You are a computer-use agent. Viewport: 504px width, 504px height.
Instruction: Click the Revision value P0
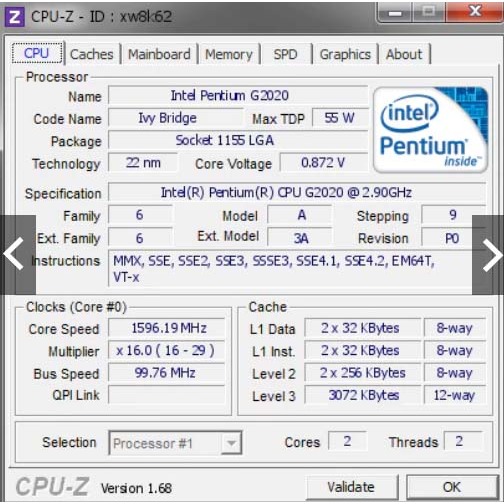click(x=453, y=238)
